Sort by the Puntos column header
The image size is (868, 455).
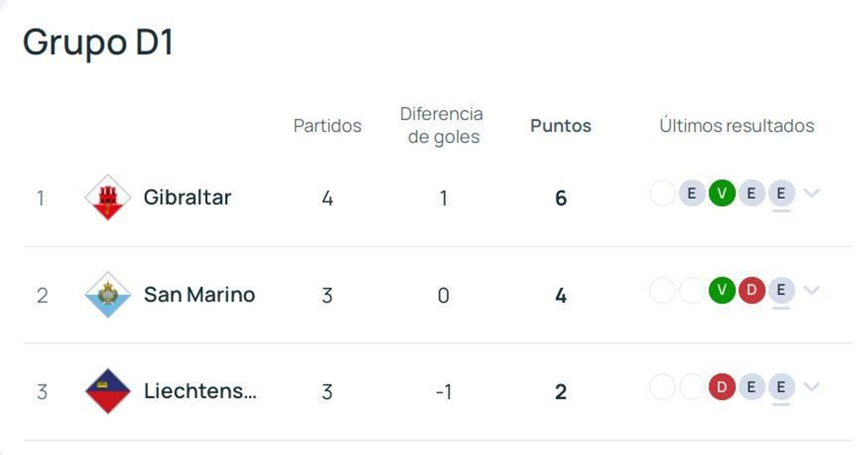[561, 125]
